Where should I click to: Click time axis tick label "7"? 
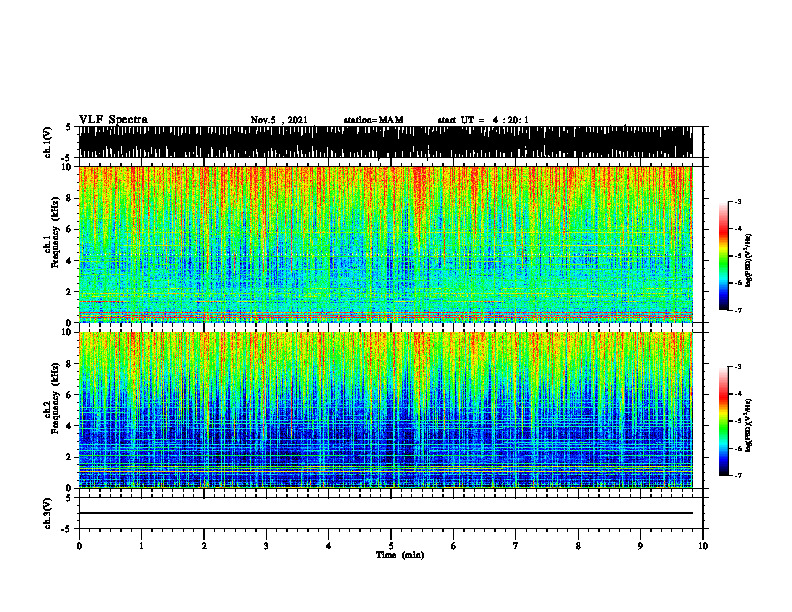[516, 546]
